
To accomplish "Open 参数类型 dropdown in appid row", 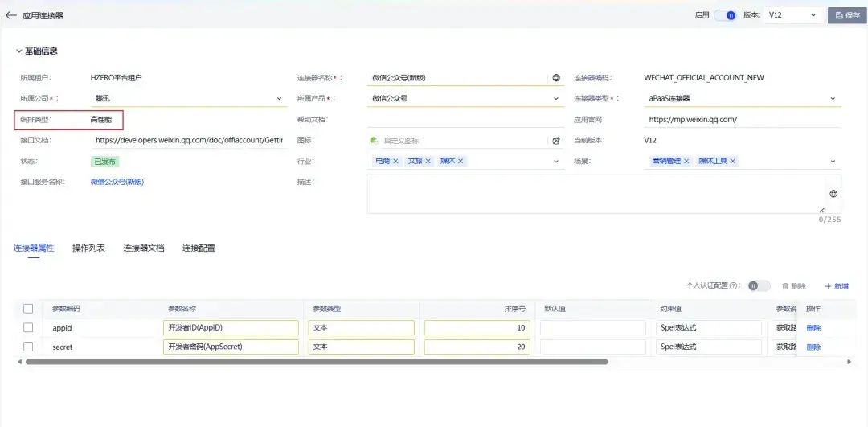I will 361,328.
